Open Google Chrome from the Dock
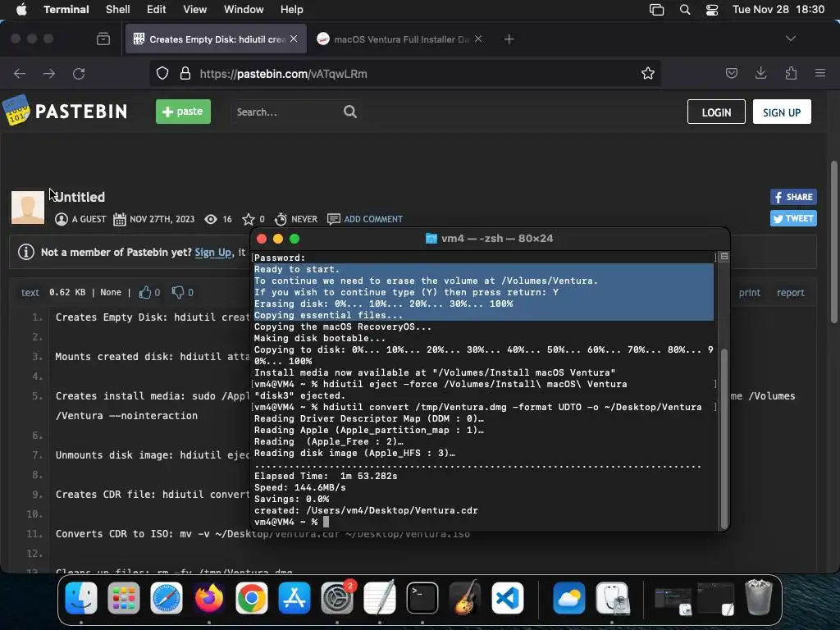This screenshot has width=840, height=630. 252,598
